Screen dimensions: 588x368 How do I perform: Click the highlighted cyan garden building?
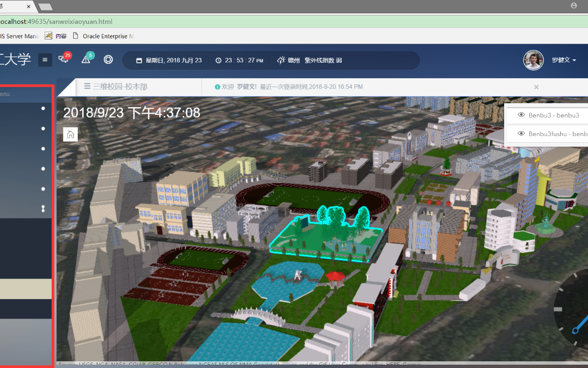(326, 236)
